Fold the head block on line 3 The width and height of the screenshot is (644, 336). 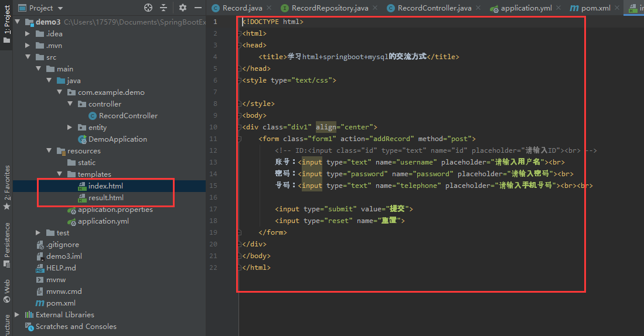coord(239,45)
